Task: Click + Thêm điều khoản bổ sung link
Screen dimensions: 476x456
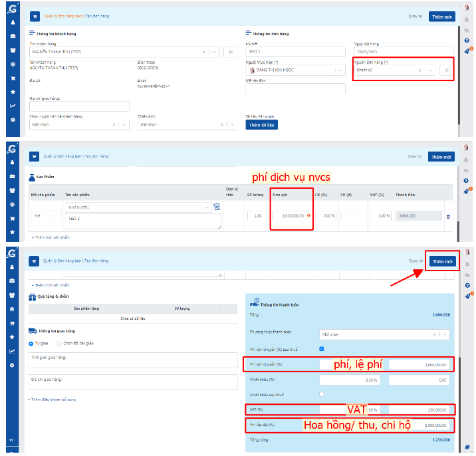Action: coord(52,399)
